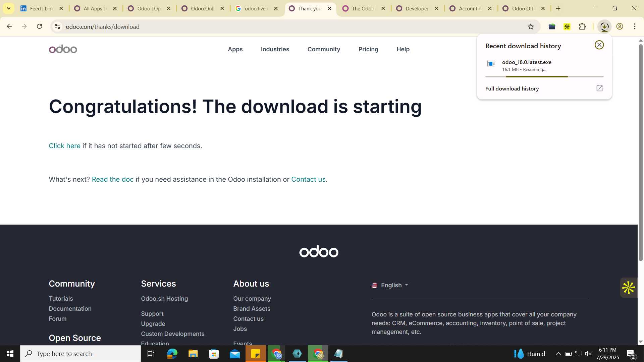The image size is (644, 362).
Task: Open the English language dropdown
Action: coord(390,285)
